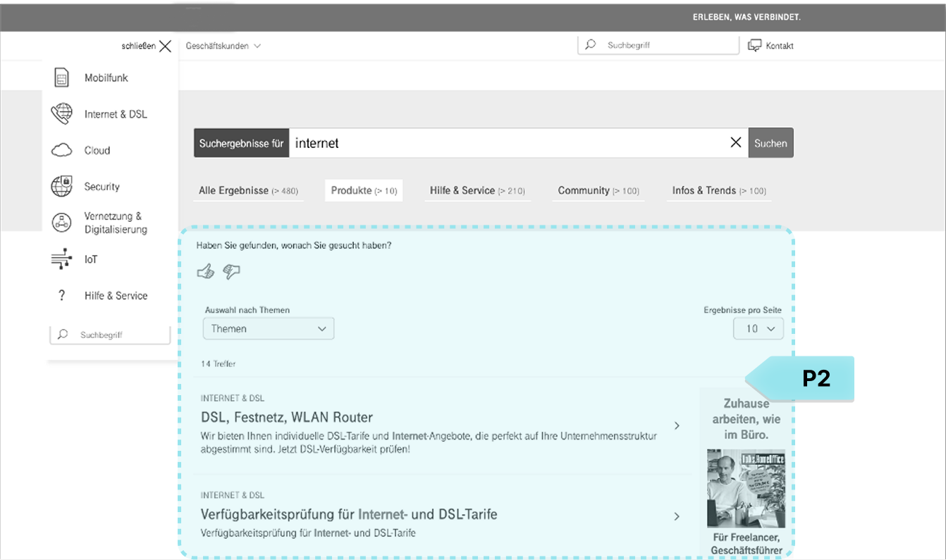Click the Internet & DSL globe icon
Viewport: 946px width, 560px height.
62,114
